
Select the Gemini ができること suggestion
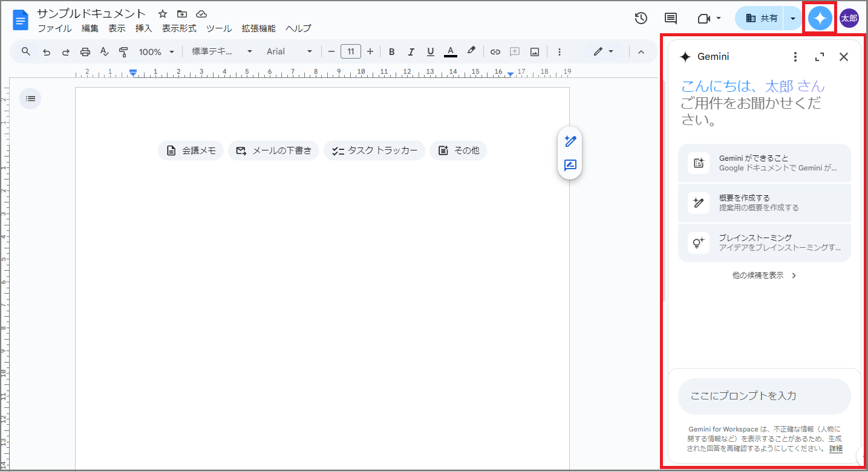point(765,163)
